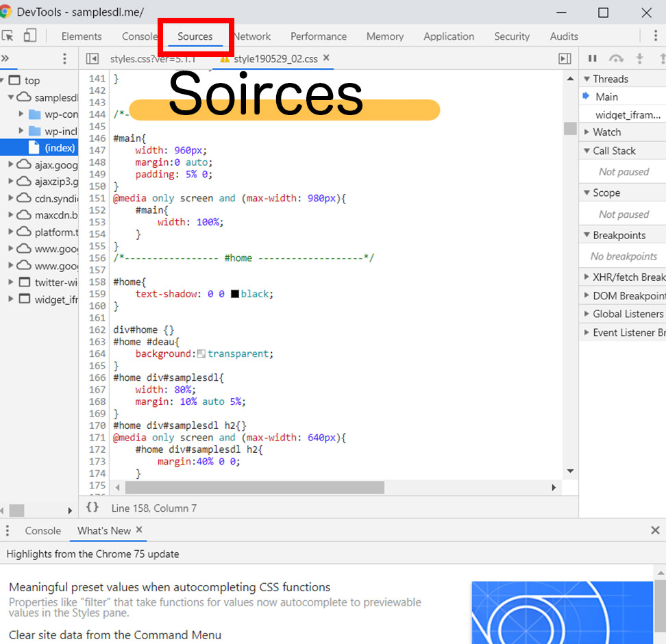
Task: Click the black color swatch on line 159
Action: [x=235, y=294]
